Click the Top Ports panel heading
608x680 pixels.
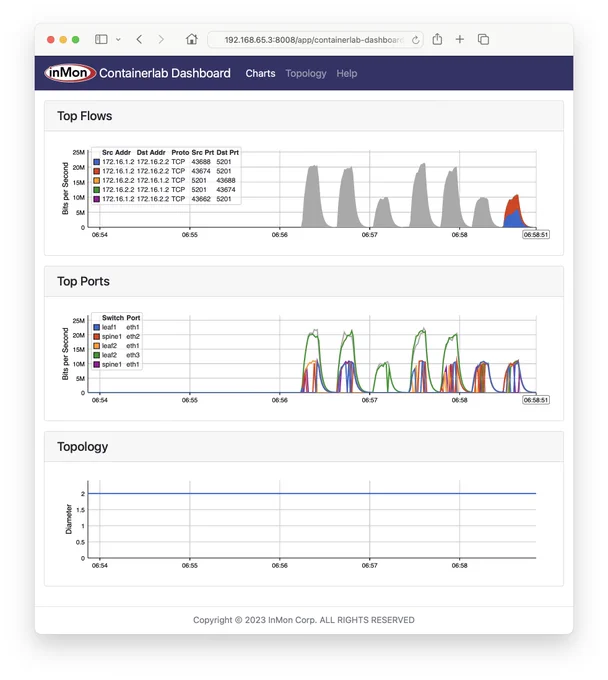click(83, 281)
